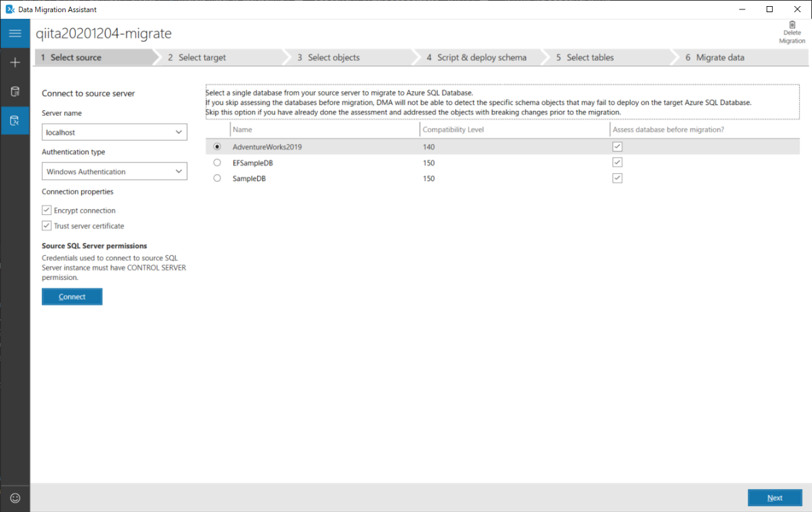The width and height of the screenshot is (812, 512).
Task: Toggle assess checkbox for SampleDB
Action: [x=617, y=178]
